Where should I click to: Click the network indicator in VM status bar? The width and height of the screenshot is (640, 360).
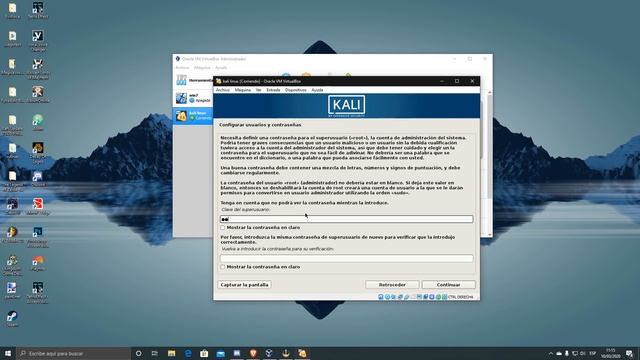coord(400,297)
